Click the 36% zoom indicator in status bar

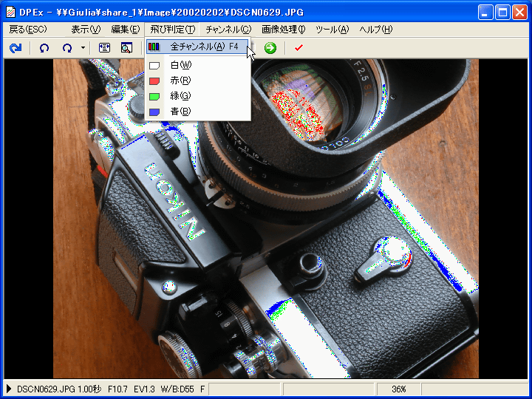click(x=399, y=389)
